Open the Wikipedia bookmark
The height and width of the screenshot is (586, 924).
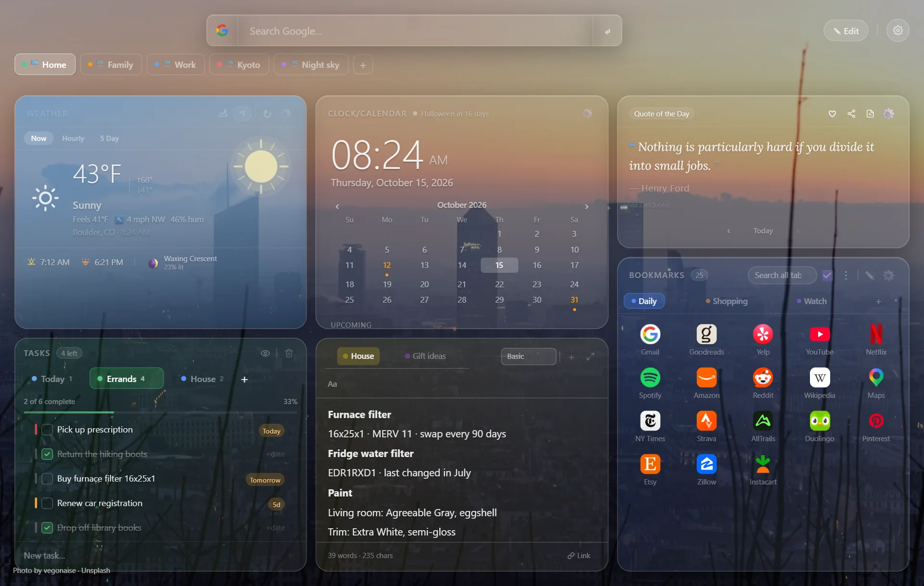pos(820,383)
